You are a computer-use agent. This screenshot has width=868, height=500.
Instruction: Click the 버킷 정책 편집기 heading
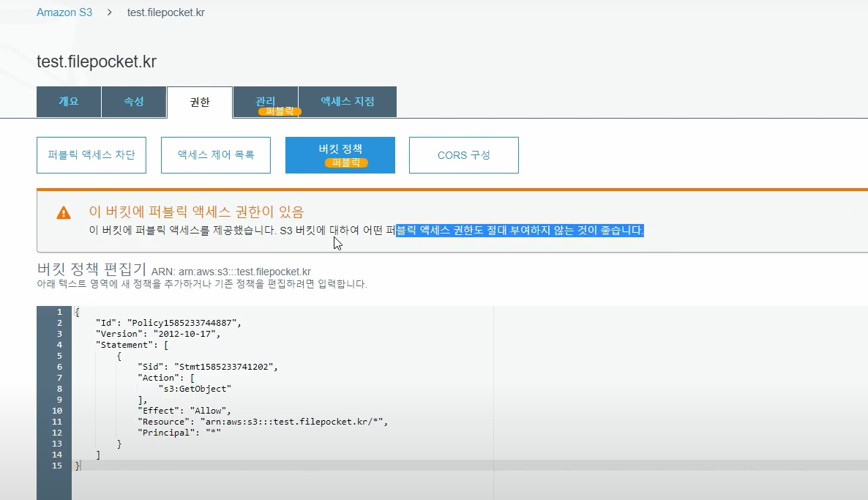[x=91, y=269]
